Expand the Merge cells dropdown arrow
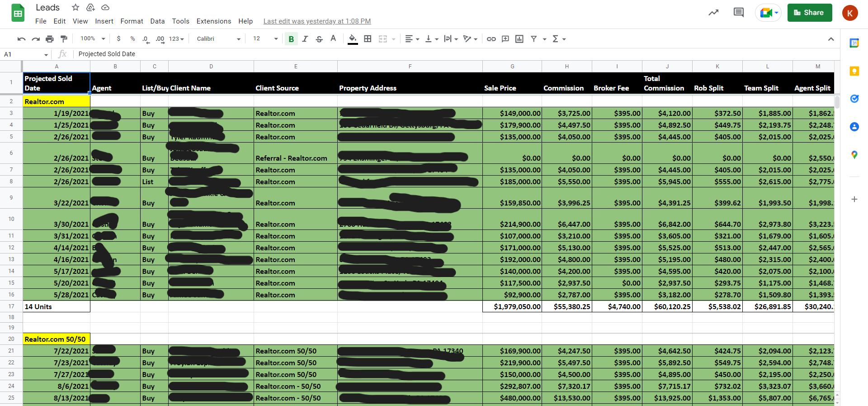The image size is (868, 406). 393,39
